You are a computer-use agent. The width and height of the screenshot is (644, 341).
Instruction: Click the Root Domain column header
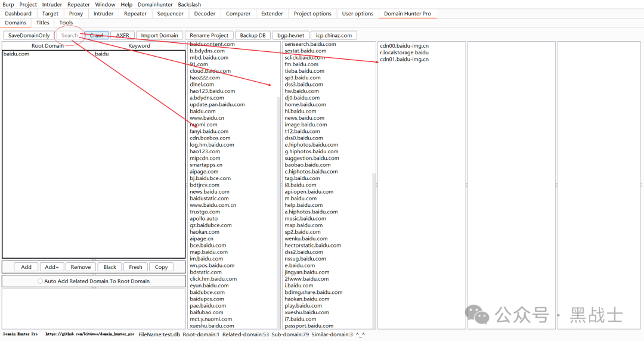(x=48, y=45)
